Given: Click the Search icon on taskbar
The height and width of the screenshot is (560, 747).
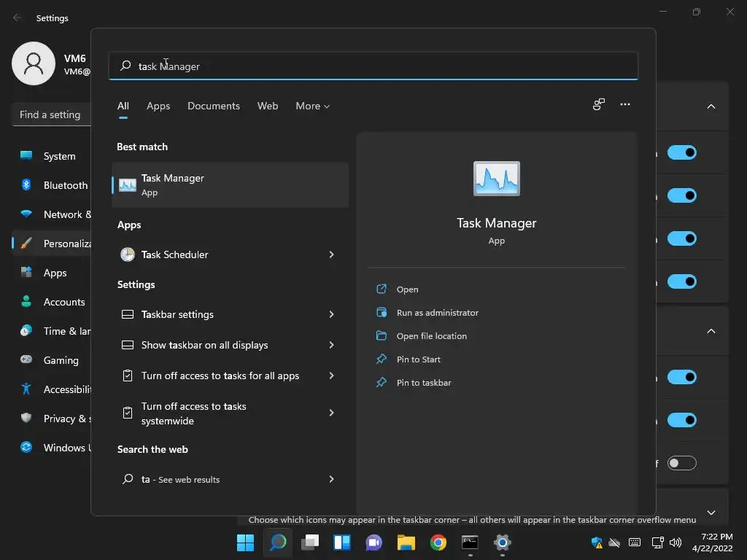Looking at the screenshot, I should [278, 542].
